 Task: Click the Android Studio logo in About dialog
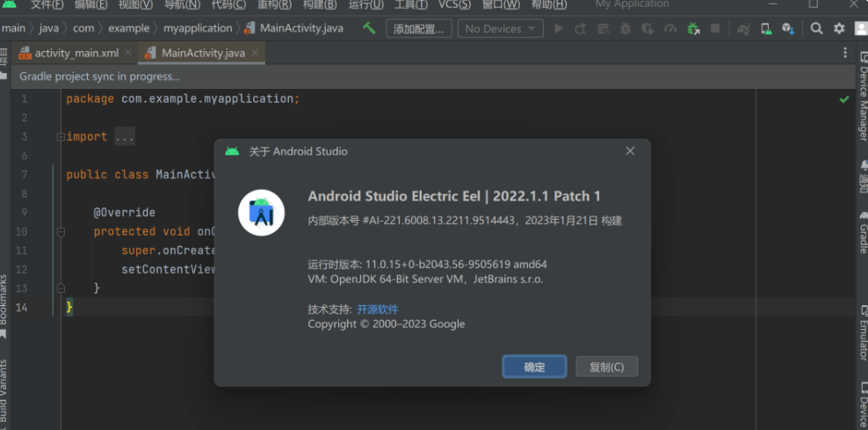261,213
